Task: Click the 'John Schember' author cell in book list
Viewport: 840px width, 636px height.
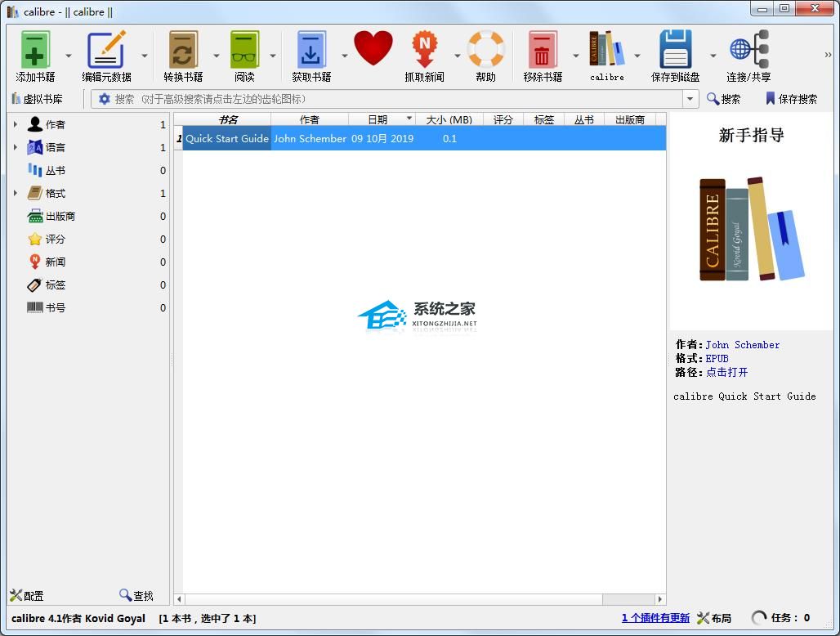Action: (310, 138)
